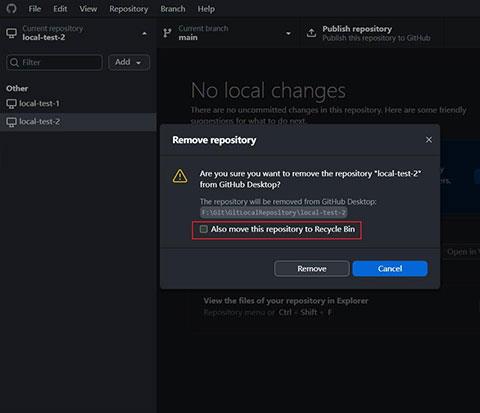Viewport: 480px width, 413px height.
Task: Open the File menu
Action: point(35,9)
